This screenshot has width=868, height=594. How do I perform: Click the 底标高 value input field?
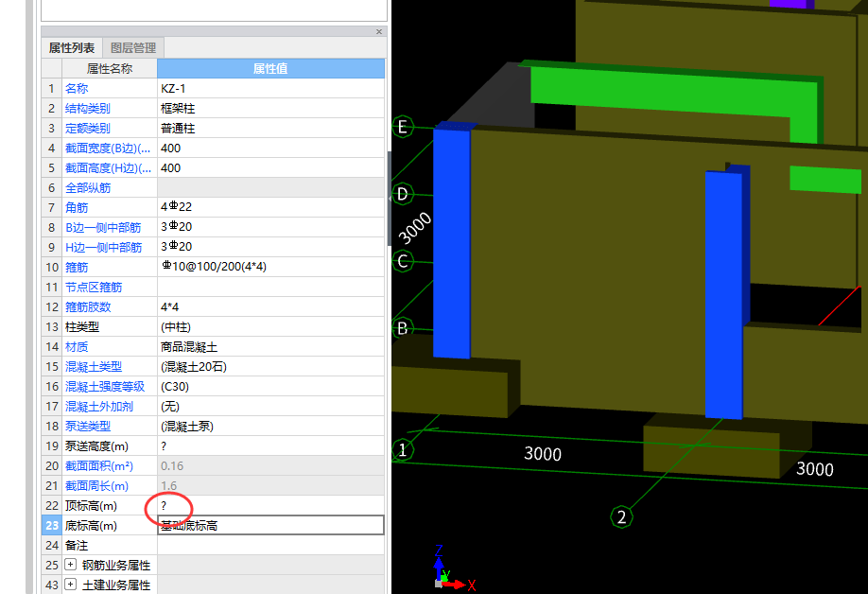[x=270, y=525]
